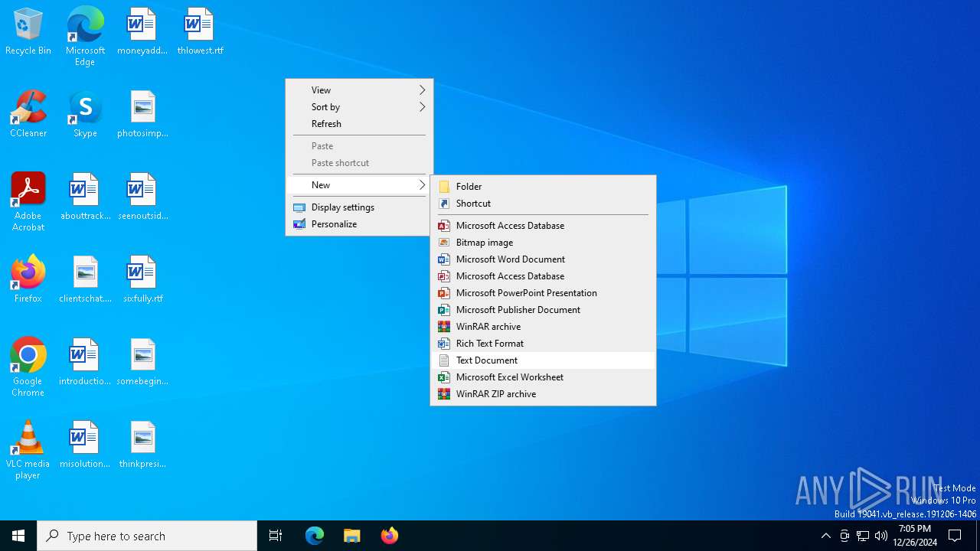Select the sixfully.rtf file icon
This screenshot has width=980, height=551.
coord(142,280)
